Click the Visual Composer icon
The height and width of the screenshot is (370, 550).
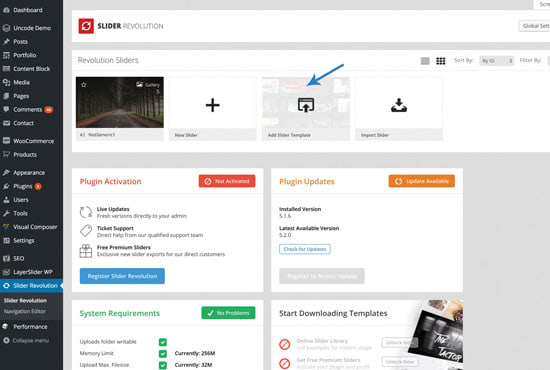coord(6,227)
